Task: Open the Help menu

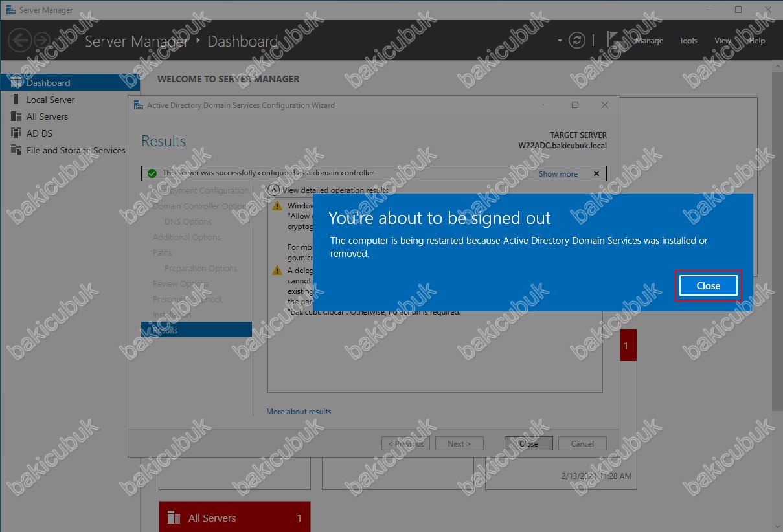Action: coord(757,41)
